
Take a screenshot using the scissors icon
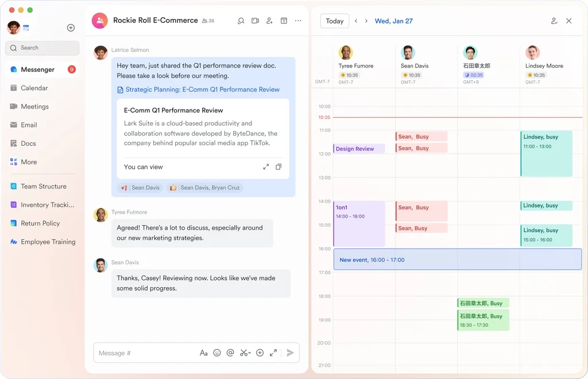pyautogui.click(x=245, y=353)
